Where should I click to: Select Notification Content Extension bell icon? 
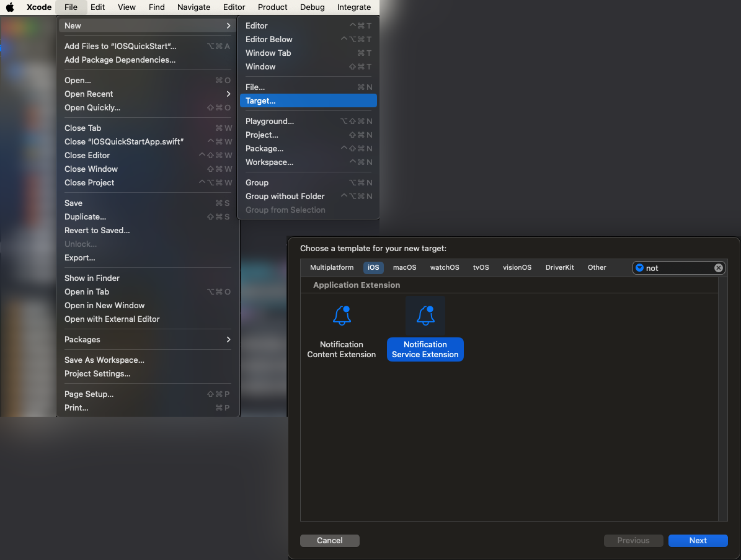click(x=342, y=316)
